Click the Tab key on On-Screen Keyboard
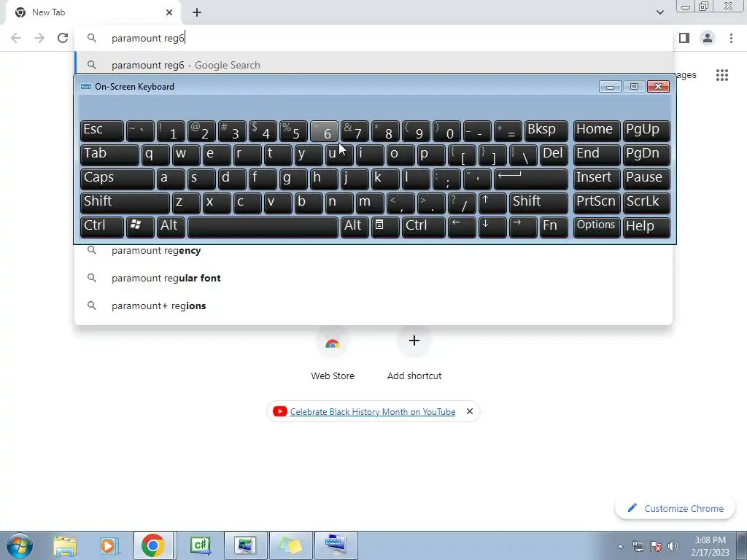747x560 pixels. (x=109, y=155)
